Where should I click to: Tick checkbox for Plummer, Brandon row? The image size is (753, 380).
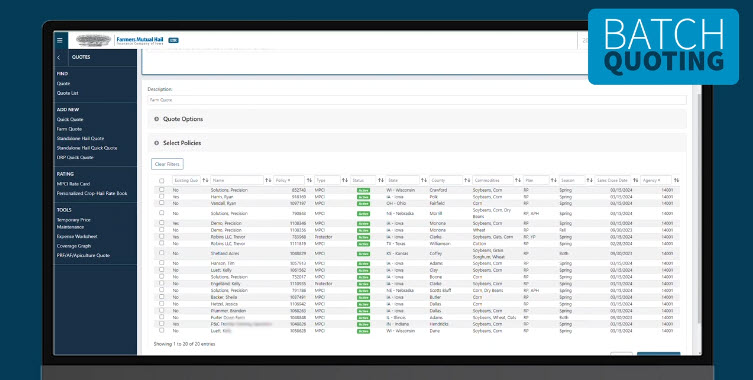162,310
